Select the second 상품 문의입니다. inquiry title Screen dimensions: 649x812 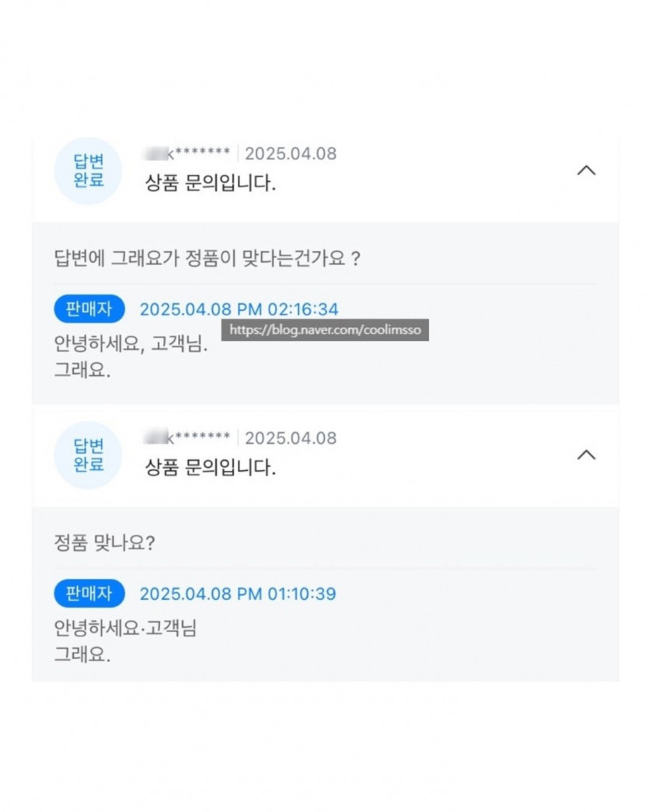click(x=210, y=467)
